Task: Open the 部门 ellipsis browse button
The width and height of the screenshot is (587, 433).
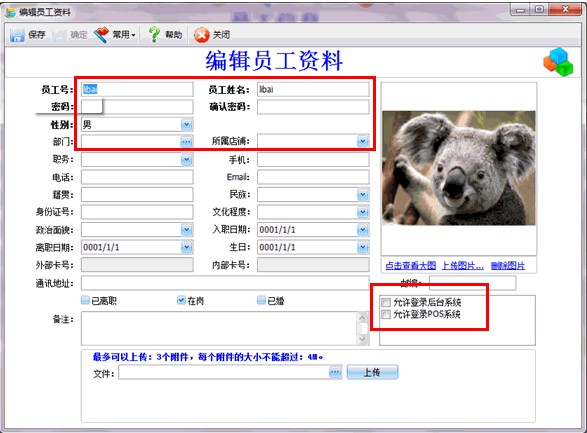Action: point(186,142)
